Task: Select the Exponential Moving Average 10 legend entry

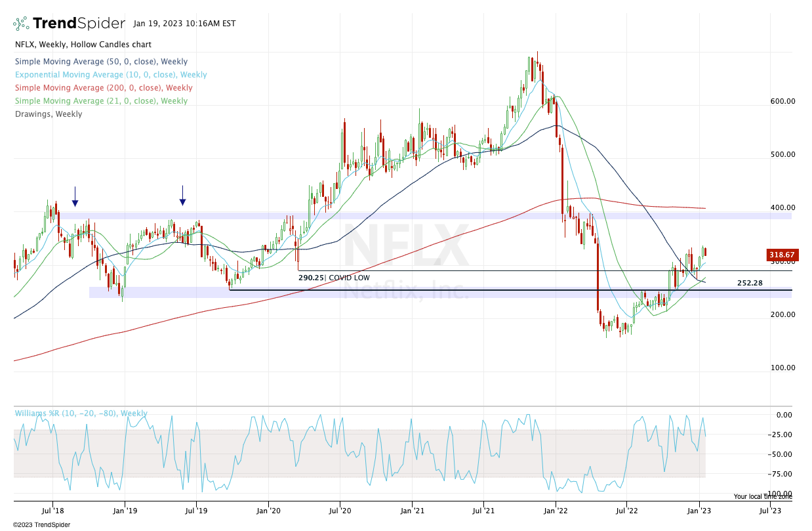Action: tap(110, 75)
